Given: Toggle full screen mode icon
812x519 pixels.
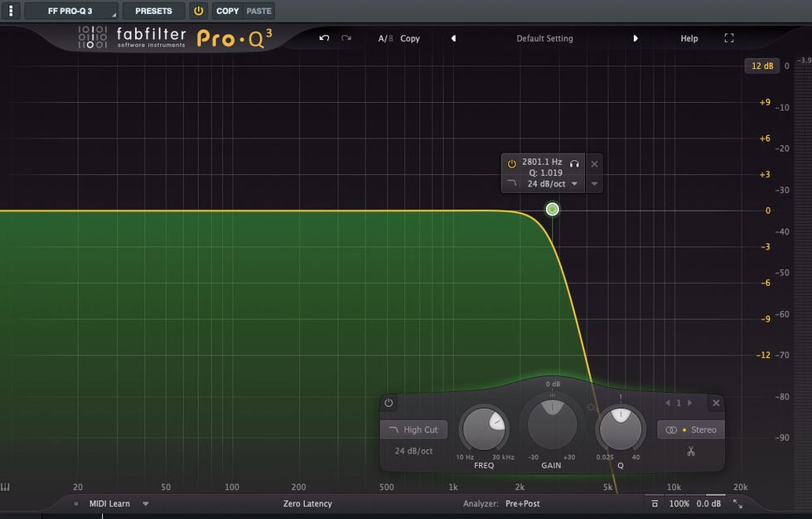Looking at the screenshot, I should (729, 38).
